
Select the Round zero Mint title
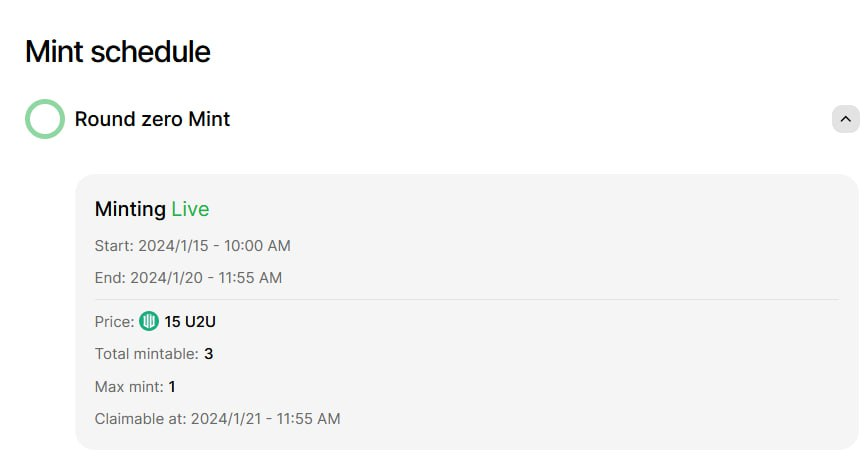(x=152, y=120)
